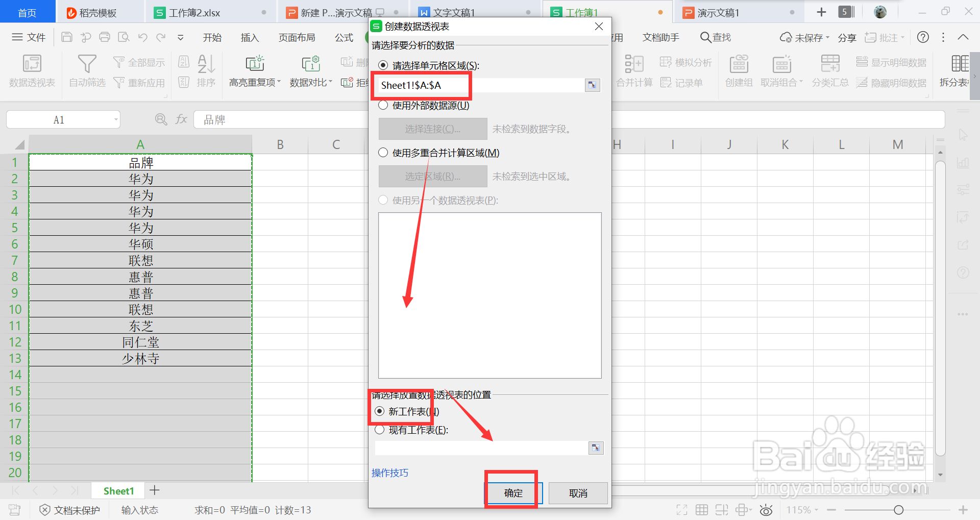The width and height of the screenshot is (980, 520).
Task: Click range picker icon for existing worksheet field
Action: [596, 448]
